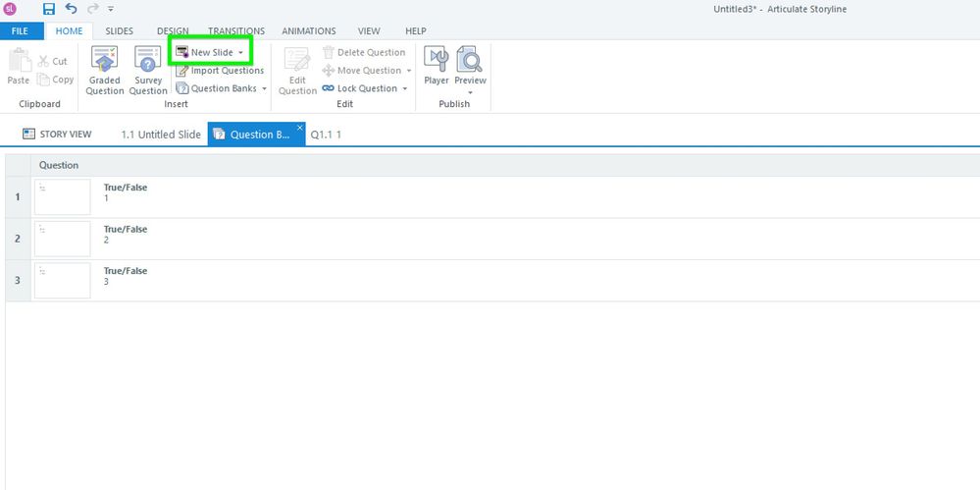Expand the Question Banks dropdown arrow
This screenshot has height=490, width=980.
click(265, 88)
